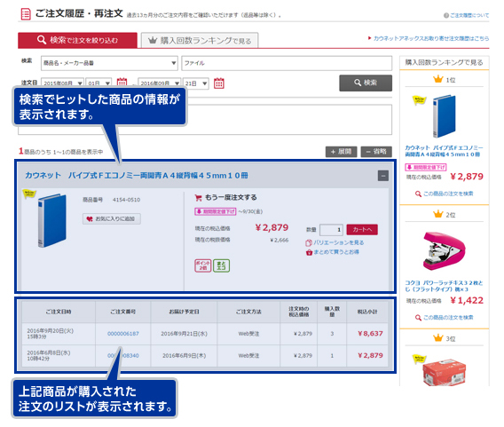Open order number link in 2016年6月8日 row
Screen dimensions: 504x427
123,356
